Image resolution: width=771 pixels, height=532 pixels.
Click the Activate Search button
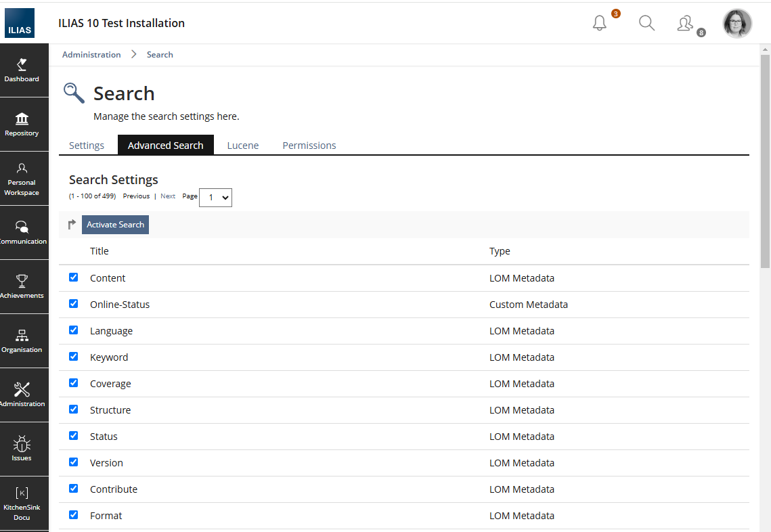115,225
